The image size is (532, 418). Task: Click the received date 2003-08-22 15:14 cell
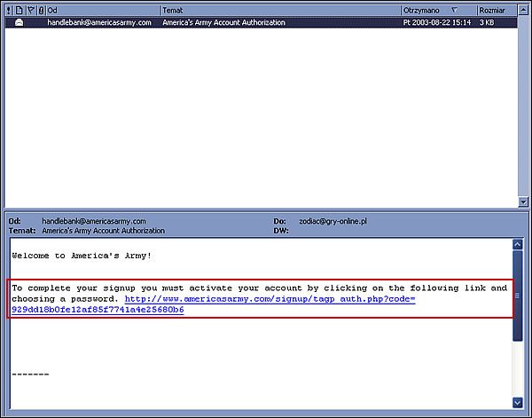436,22
